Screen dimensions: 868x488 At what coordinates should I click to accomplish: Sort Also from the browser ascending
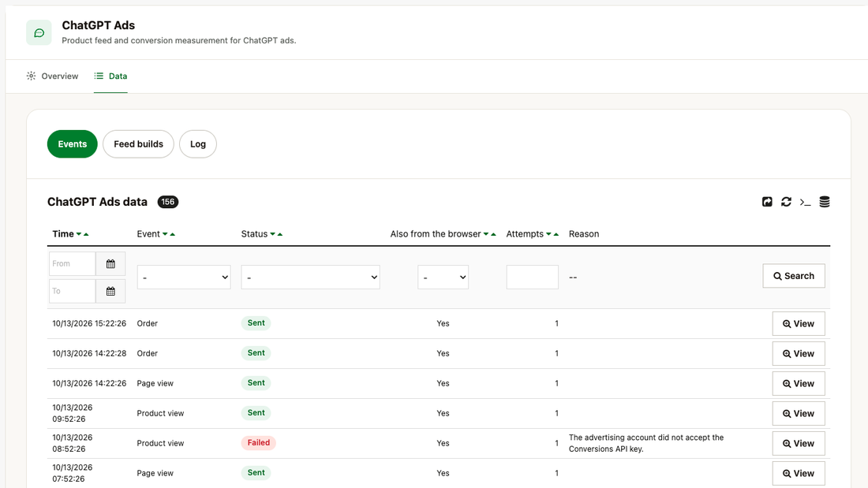(493, 234)
